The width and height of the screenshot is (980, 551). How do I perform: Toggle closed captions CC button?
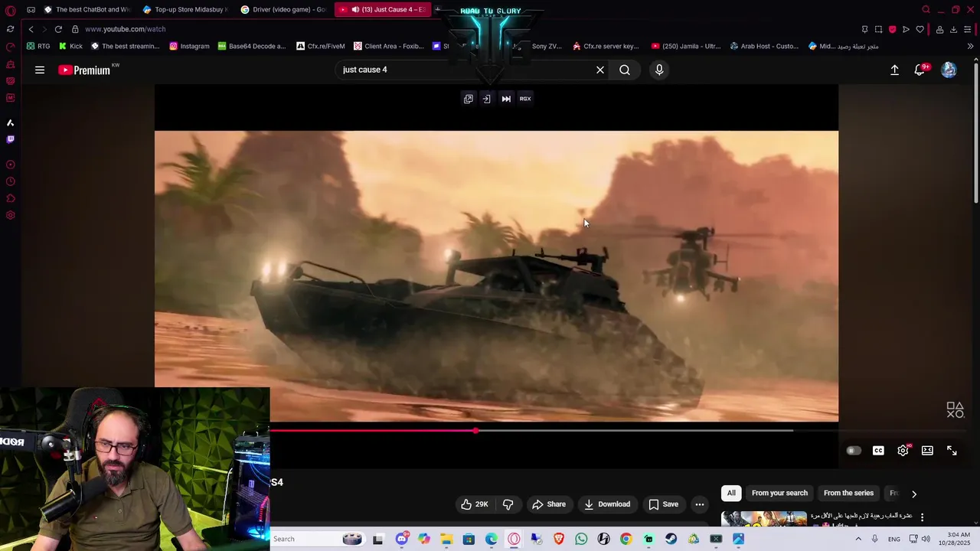[x=878, y=451]
